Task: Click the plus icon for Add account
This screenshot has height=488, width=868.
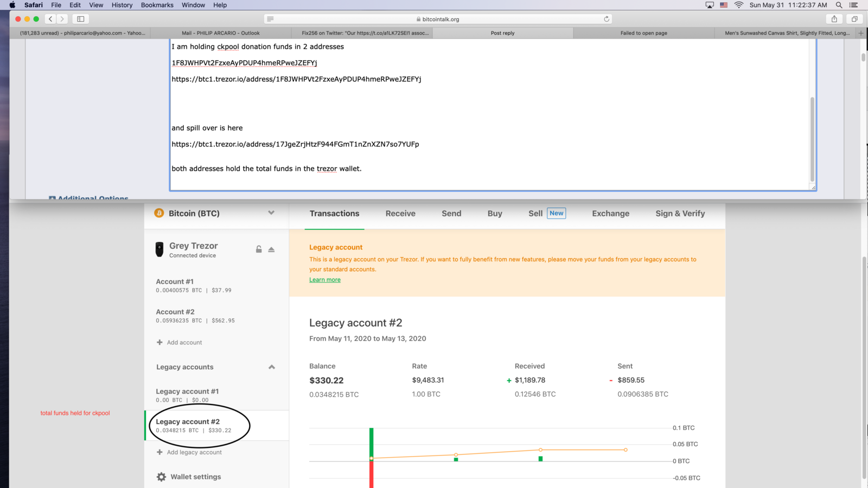Action: [x=159, y=342]
